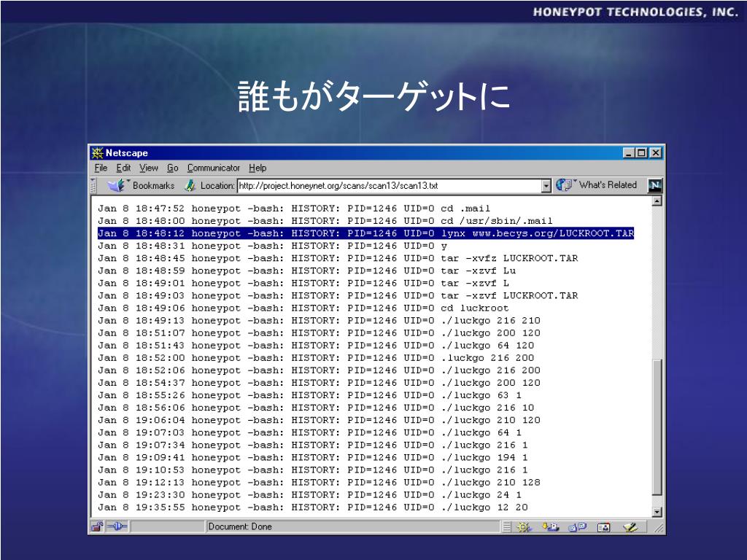This screenshot has width=747, height=560.
Task: Click the line 'tar -xvfz LUCKROOT.TAR'
Action: pos(338,258)
